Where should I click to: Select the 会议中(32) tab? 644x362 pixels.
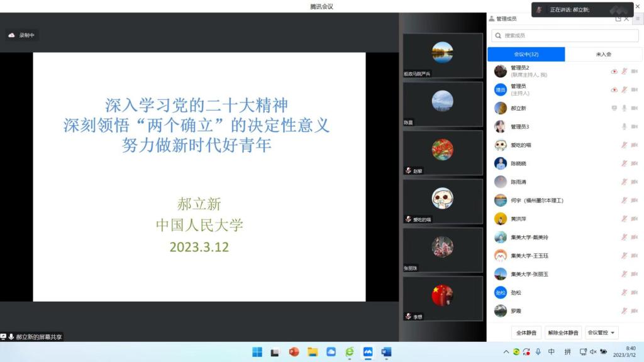coord(526,54)
